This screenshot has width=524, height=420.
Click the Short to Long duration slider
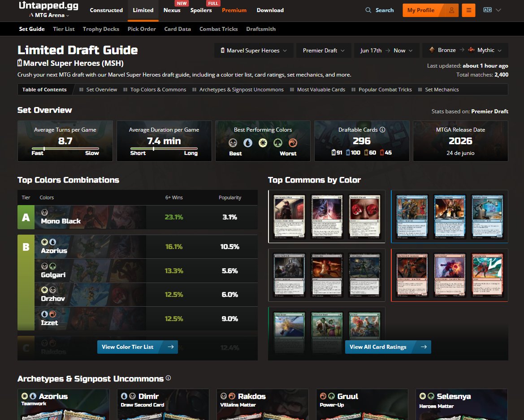164,149
